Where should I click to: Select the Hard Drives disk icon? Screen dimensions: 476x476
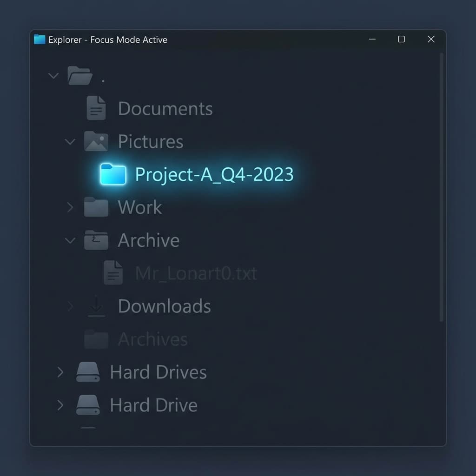[x=87, y=371]
